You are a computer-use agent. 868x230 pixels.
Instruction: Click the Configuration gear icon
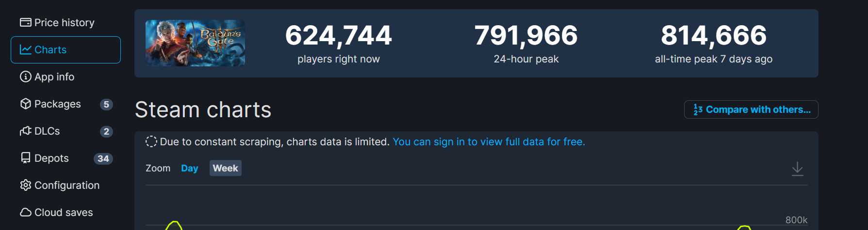click(25, 185)
